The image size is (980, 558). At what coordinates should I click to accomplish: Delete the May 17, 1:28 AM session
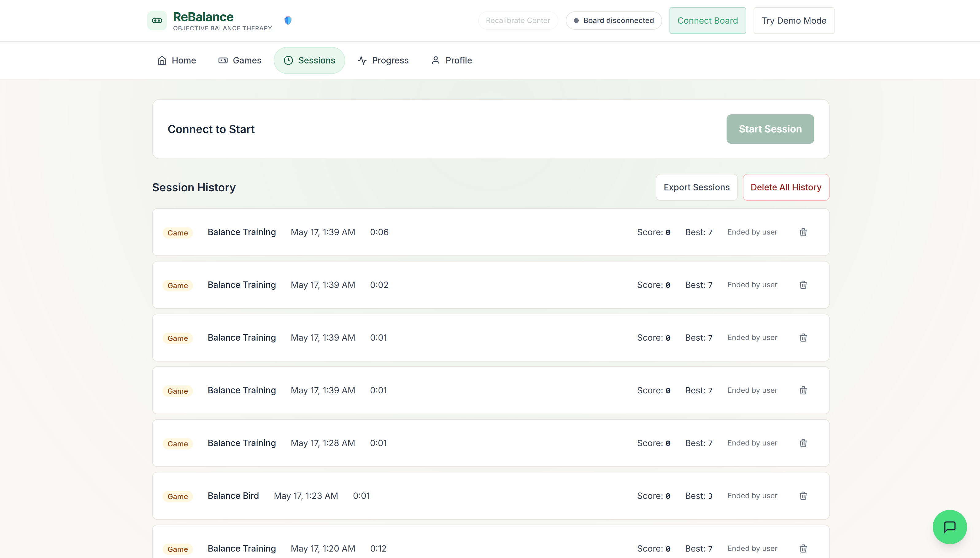(803, 443)
